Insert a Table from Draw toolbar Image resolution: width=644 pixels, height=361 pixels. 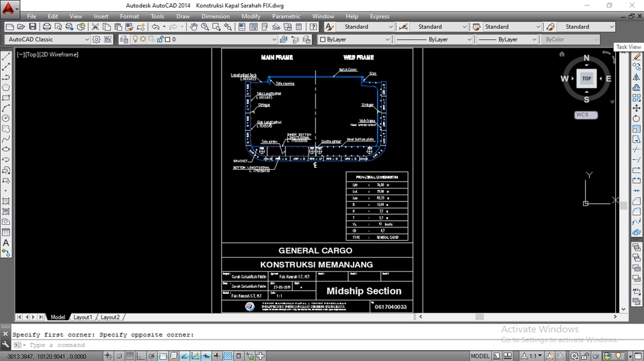pos(6,232)
